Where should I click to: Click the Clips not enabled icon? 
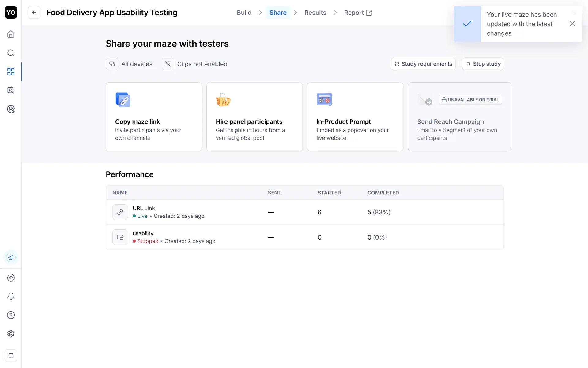[x=168, y=64]
